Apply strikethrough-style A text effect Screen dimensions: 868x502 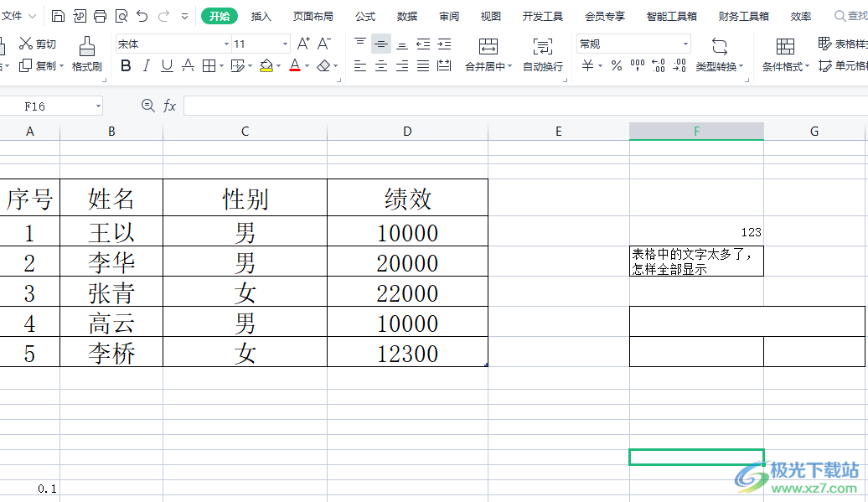(x=189, y=66)
